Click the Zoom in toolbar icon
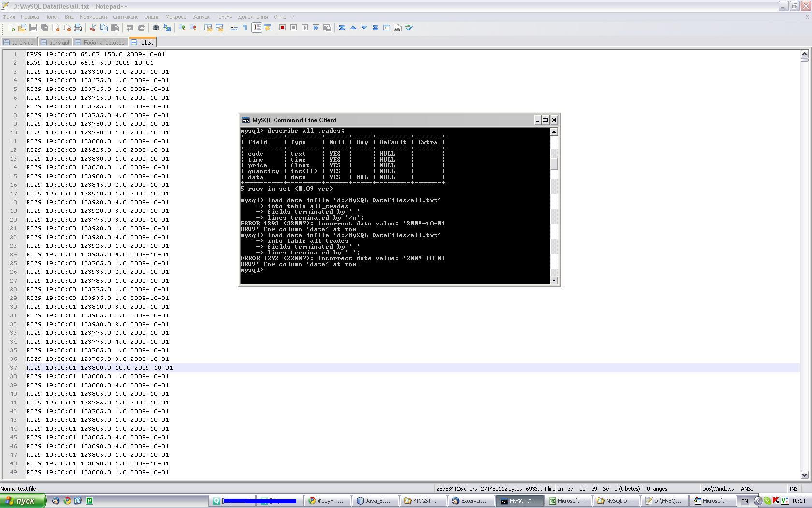 [x=182, y=28]
